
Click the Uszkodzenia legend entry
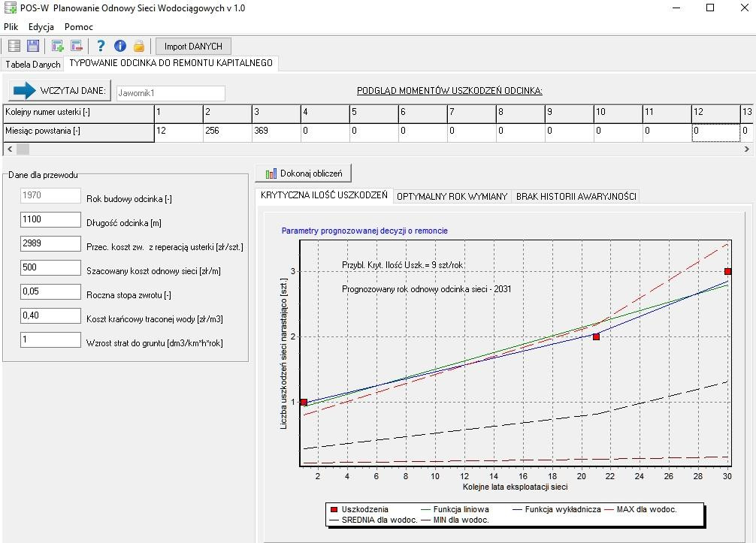click(x=360, y=509)
